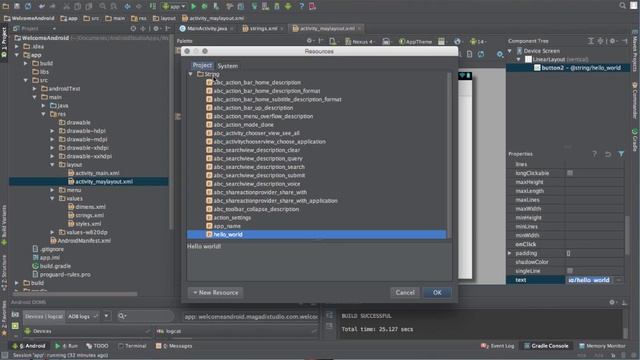Click the Properties filter funnel icon
This screenshot has width=640, height=360.
tap(621, 154)
